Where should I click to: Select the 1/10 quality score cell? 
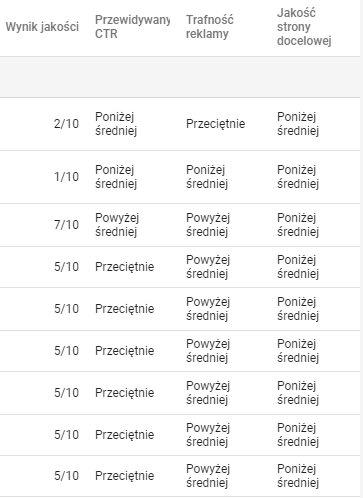coord(66,177)
